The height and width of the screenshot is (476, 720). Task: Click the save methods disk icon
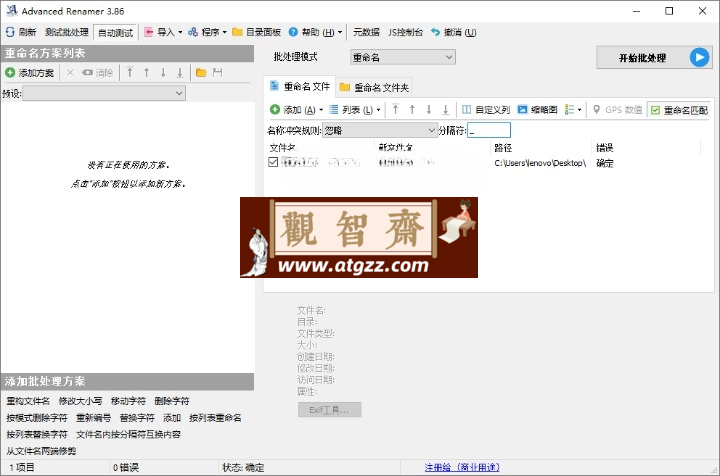coord(217,73)
